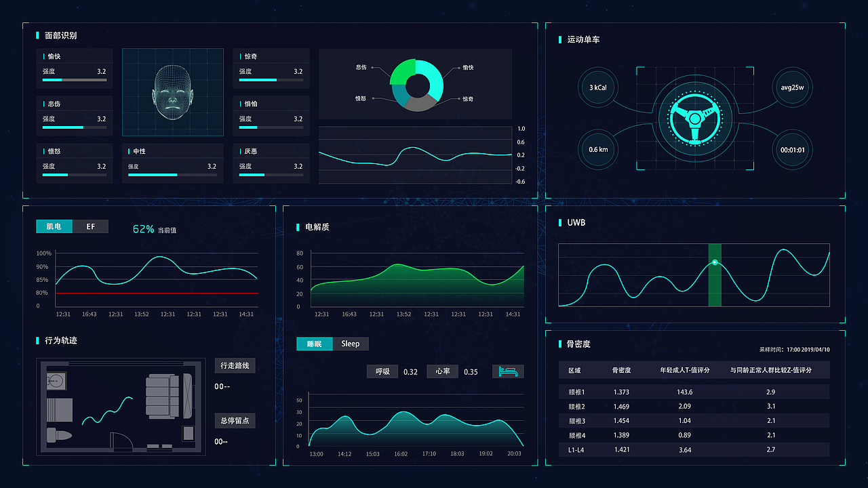Switch to the EF tab
Screen dimensions: 868x488
click(91, 226)
